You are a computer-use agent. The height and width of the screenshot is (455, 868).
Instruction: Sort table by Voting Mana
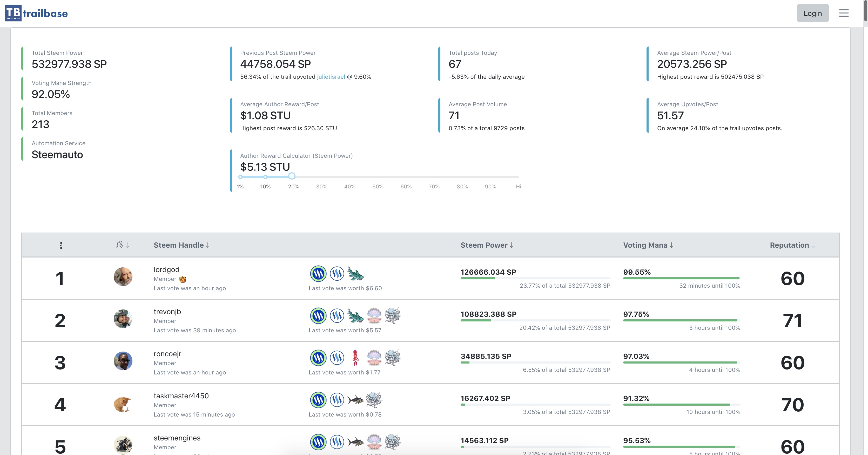pos(648,245)
